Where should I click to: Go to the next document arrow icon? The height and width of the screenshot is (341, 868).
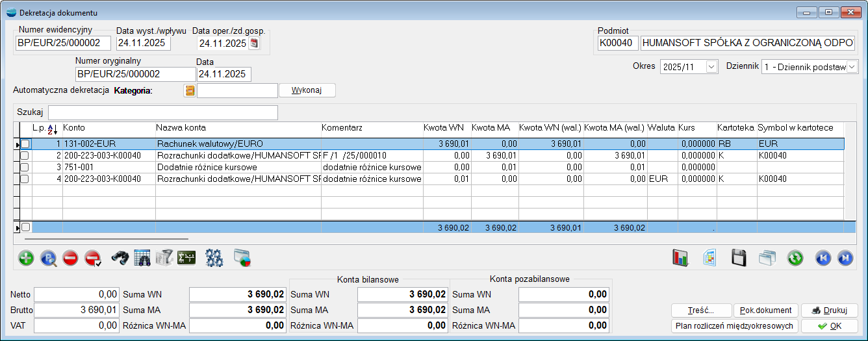(x=845, y=258)
